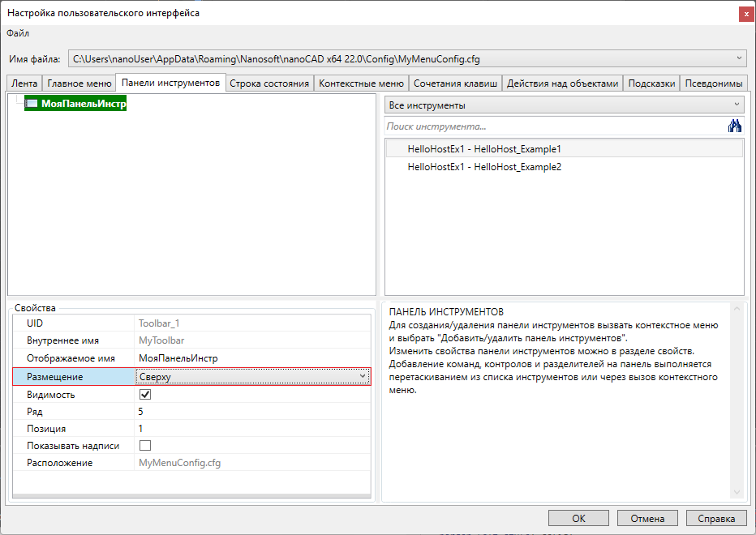The width and height of the screenshot is (756, 535).
Task: Click the Поиск инструмента search field
Action: (553, 126)
